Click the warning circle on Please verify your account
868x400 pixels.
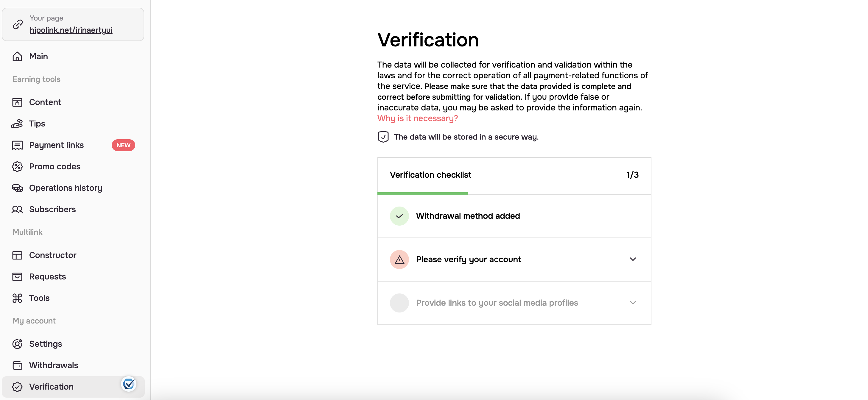pyautogui.click(x=399, y=259)
